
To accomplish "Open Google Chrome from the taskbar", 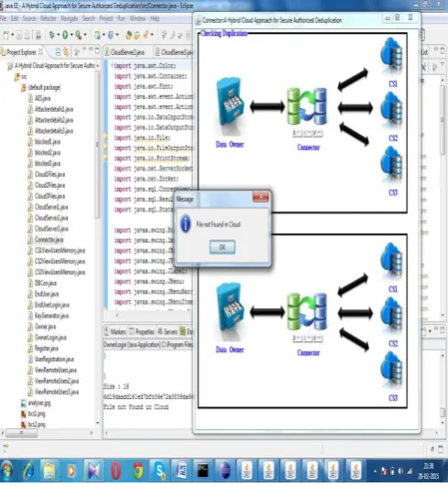I will pos(137,470).
